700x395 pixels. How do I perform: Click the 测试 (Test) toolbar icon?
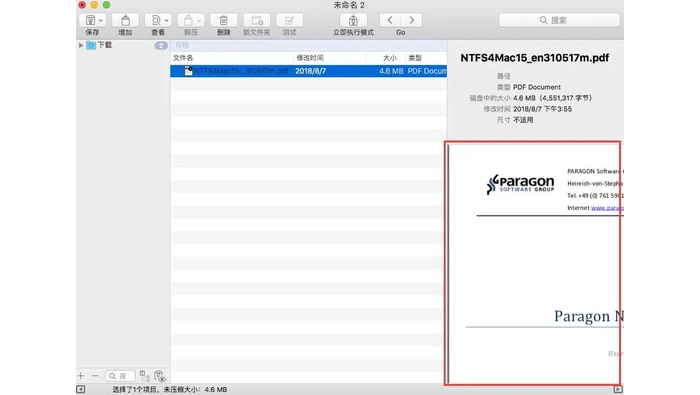[289, 21]
